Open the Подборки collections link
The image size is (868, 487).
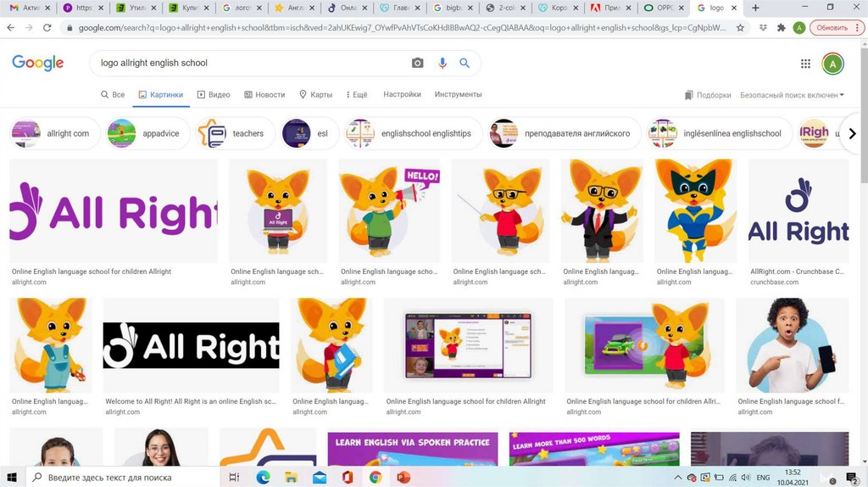pyautogui.click(x=708, y=95)
